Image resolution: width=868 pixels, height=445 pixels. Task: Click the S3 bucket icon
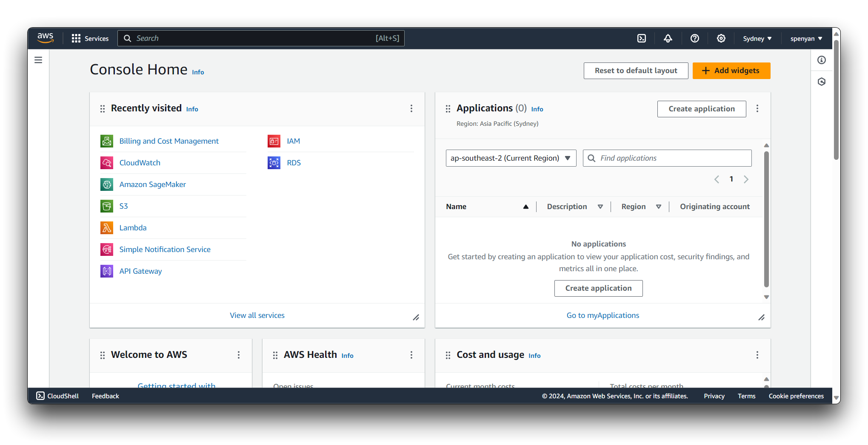(107, 206)
